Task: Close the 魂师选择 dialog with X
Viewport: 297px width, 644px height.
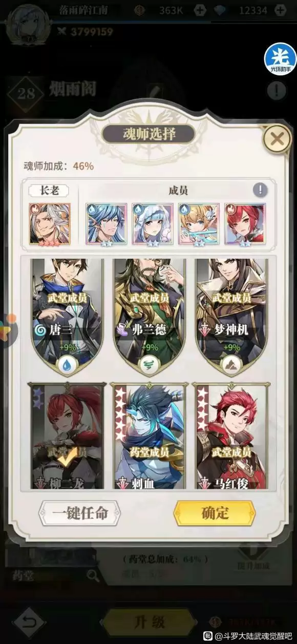Action: coord(277,138)
